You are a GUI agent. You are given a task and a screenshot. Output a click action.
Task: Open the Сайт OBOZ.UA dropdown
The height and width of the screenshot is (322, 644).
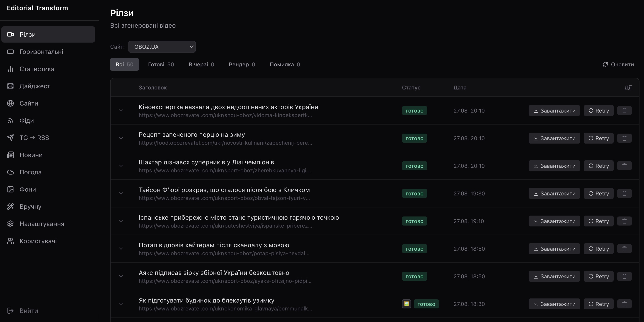(x=162, y=47)
